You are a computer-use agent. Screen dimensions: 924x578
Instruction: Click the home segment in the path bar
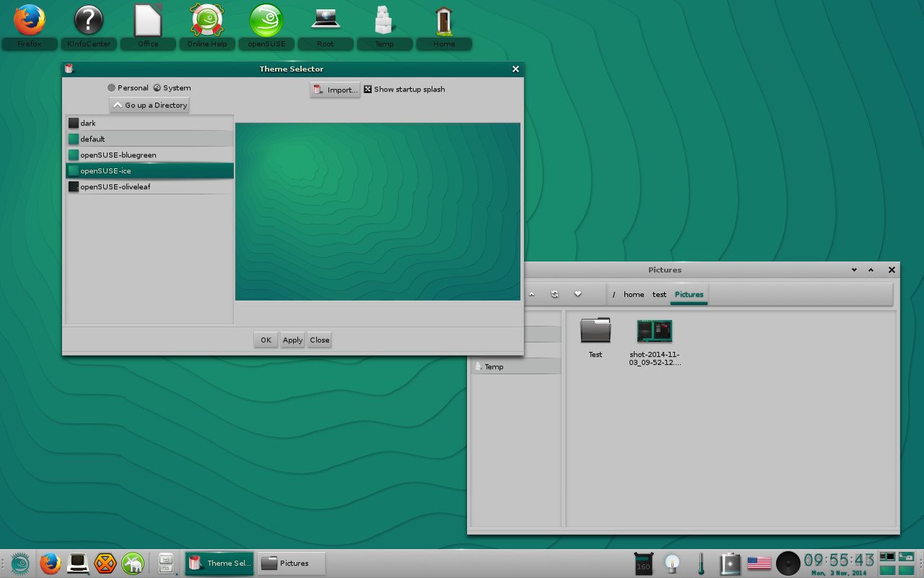click(633, 295)
